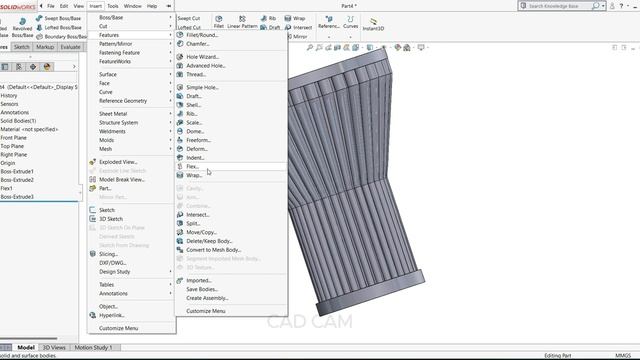Click the Slicing icon in Insert menu

pyautogui.click(x=93, y=254)
